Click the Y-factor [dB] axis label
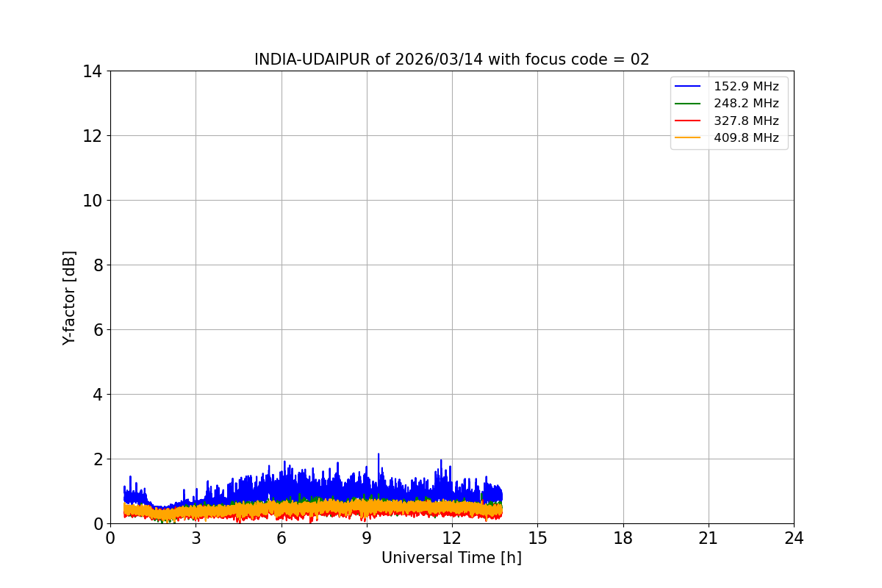 coord(69,298)
